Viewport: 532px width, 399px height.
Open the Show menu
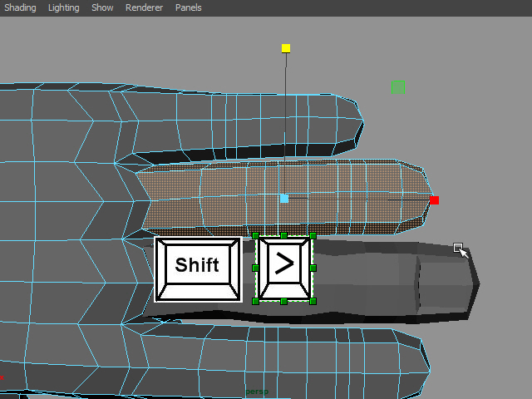point(102,7)
